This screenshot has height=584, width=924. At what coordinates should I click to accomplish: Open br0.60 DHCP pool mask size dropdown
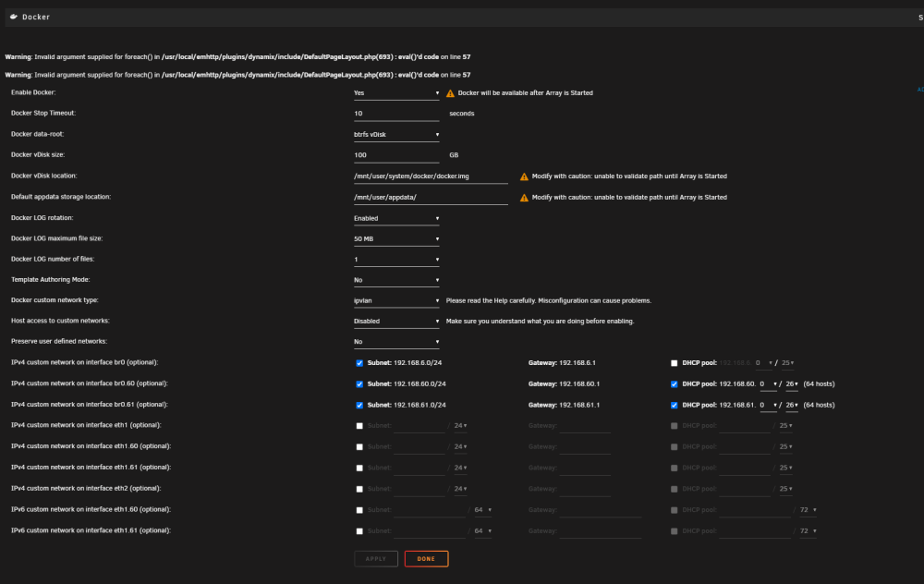792,384
